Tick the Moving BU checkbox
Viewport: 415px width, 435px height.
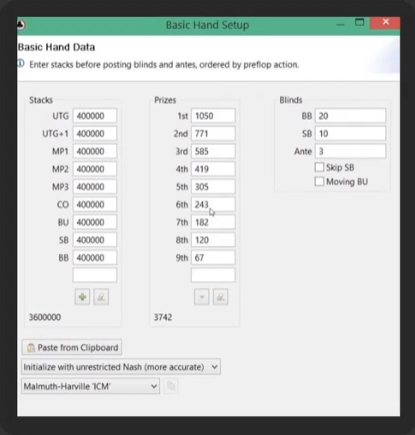coord(319,181)
